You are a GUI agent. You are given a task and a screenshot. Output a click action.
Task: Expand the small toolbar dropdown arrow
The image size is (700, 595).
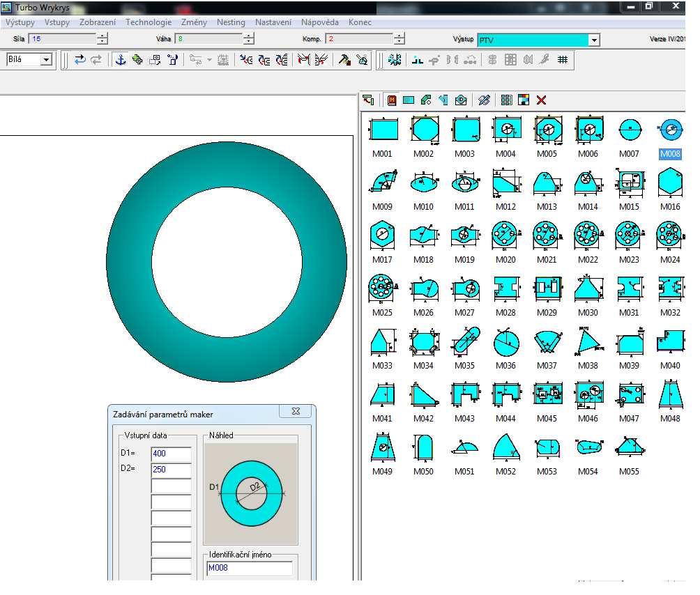pyautogui.click(x=209, y=60)
